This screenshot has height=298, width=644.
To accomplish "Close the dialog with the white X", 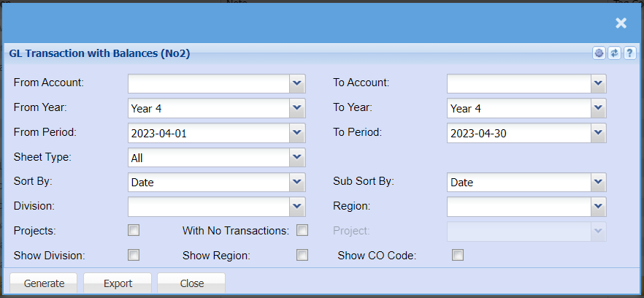I will (x=621, y=23).
